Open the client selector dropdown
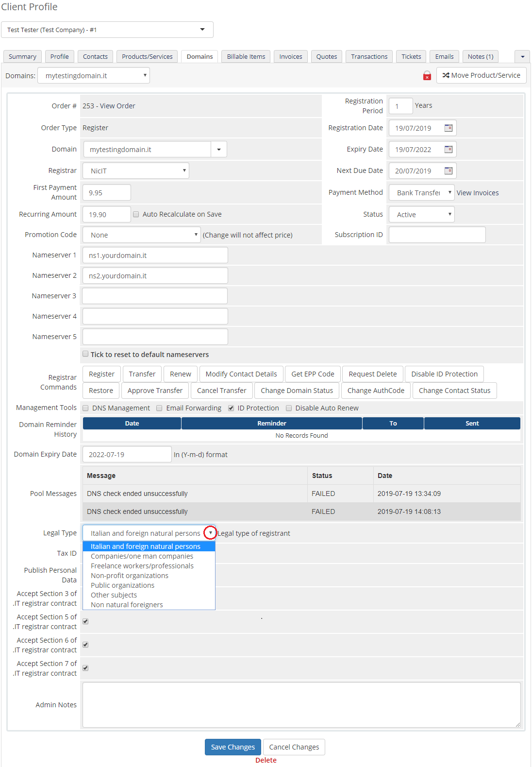Image resolution: width=532 pixels, height=767 pixels. click(x=107, y=30)
